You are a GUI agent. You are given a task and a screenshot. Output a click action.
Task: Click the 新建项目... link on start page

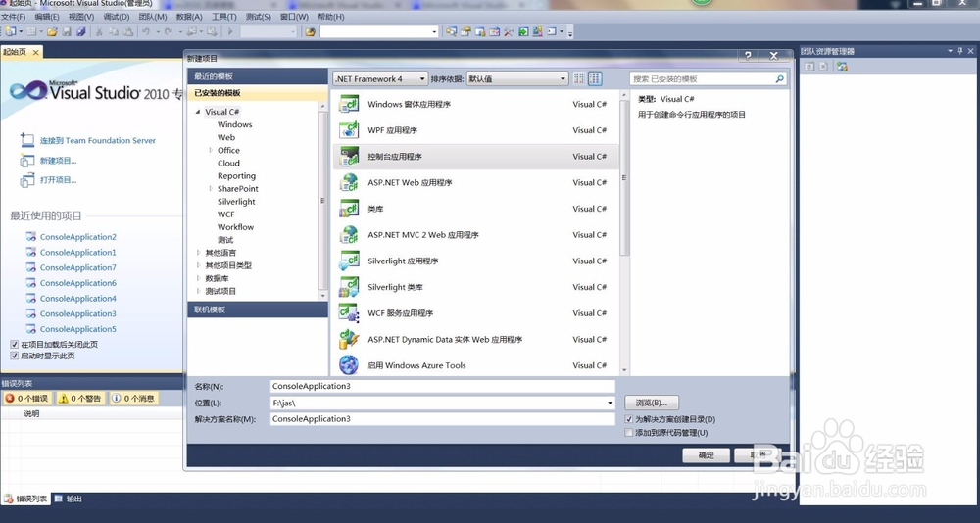58,161
